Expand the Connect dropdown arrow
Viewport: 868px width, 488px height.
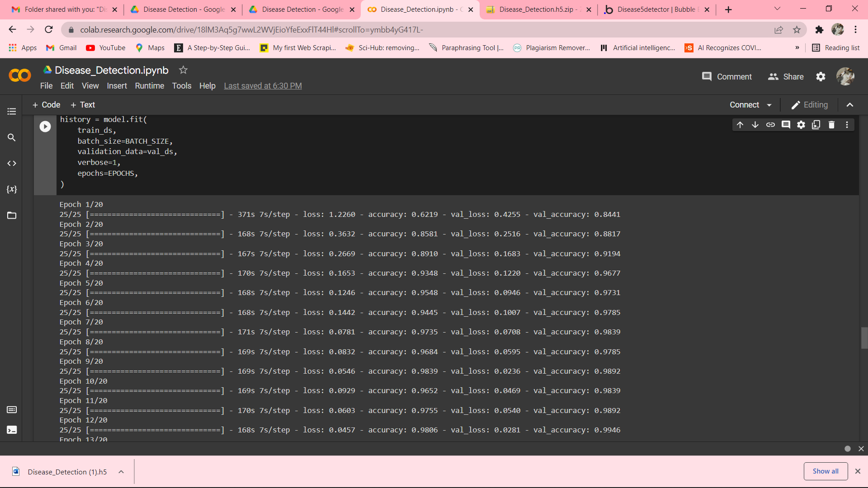click(769, 105)
